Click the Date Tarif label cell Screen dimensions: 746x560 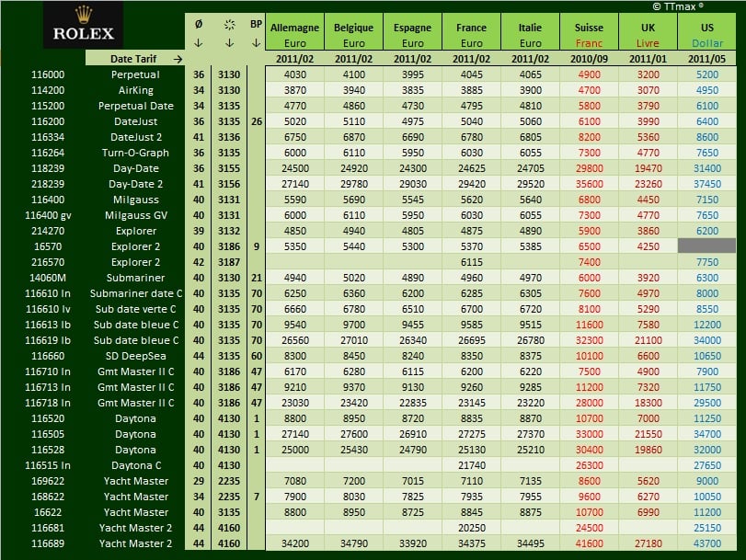point(135,59)
